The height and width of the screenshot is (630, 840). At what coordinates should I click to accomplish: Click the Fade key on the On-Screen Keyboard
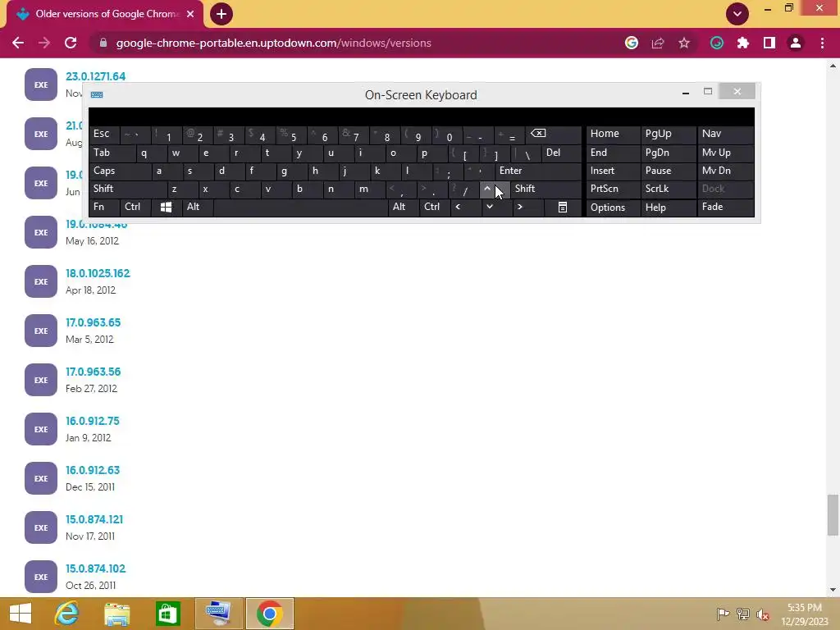725,208
